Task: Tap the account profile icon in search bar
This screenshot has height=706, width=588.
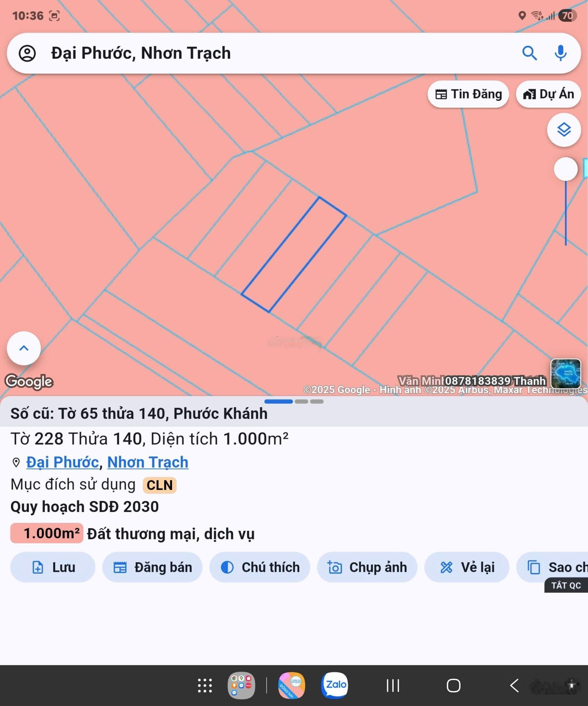Action: (27, 53)
